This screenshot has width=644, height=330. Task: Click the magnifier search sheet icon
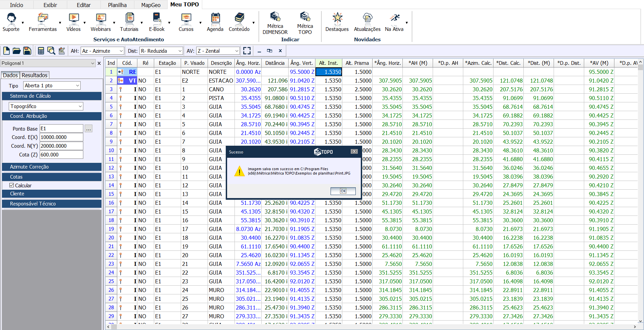click(x=51, y=51)
